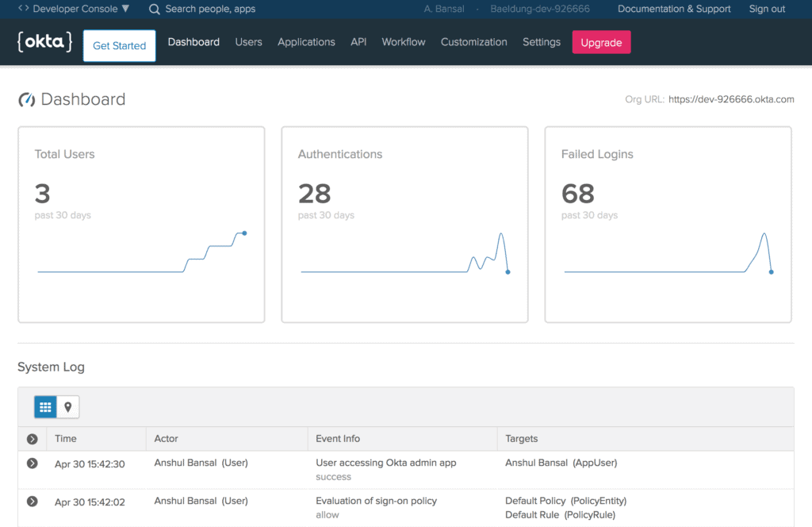This screenshot has width=812, height=527.
Task: Click the Dashboard gauge icon
Action: pos(26,100)
